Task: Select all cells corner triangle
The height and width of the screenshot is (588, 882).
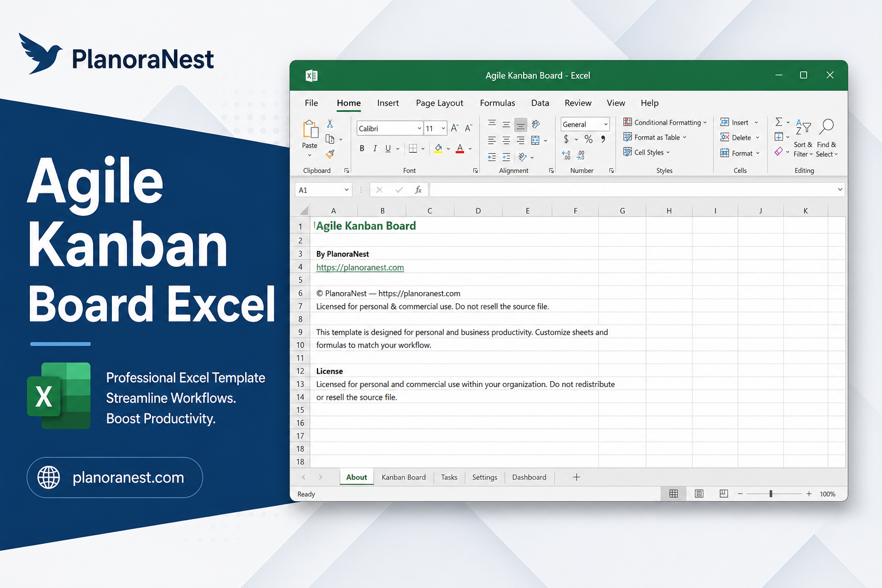Action: tap(303, 211)
